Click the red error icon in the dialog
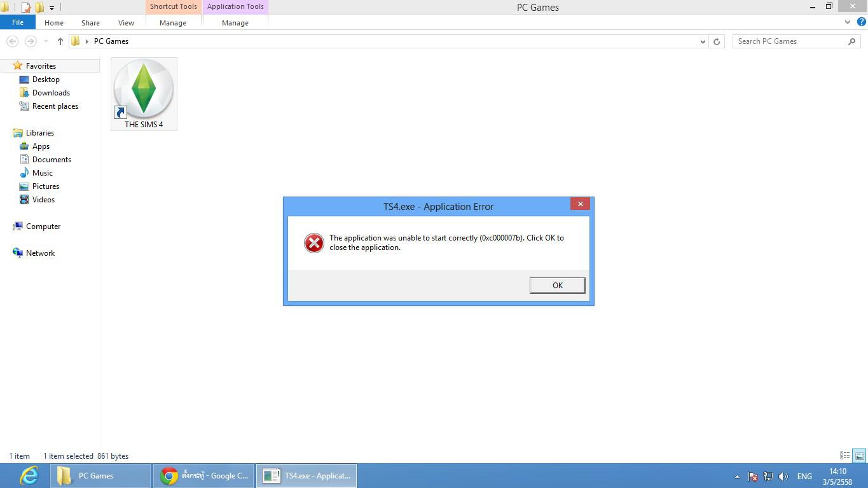The image size is (868, 488). point(313,242)
